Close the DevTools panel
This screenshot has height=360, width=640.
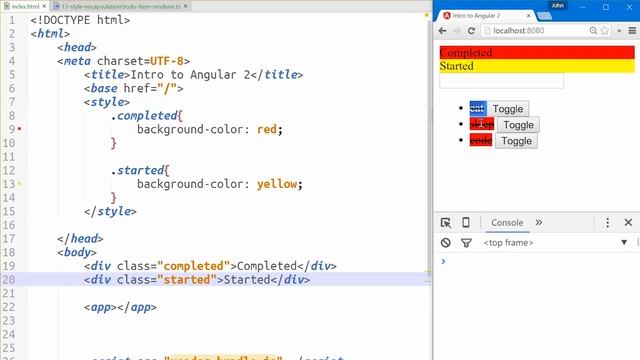pos(628,222)
